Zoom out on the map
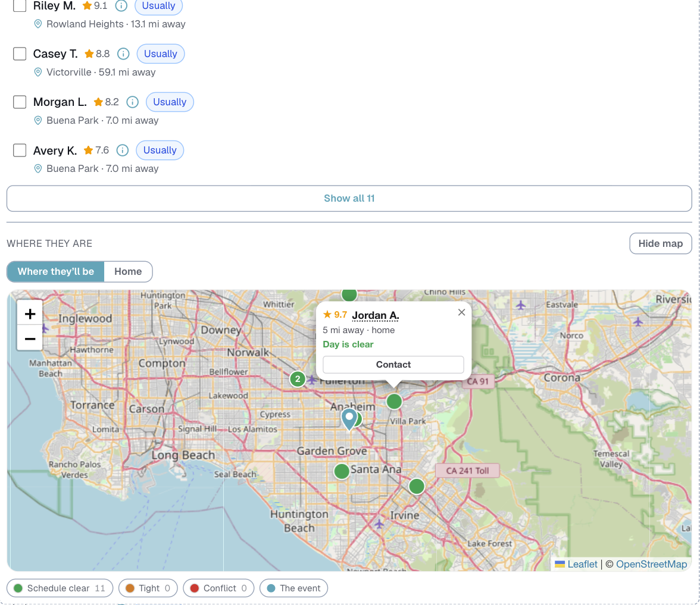This screenshot has height=605, width=700. pos(30,339)
